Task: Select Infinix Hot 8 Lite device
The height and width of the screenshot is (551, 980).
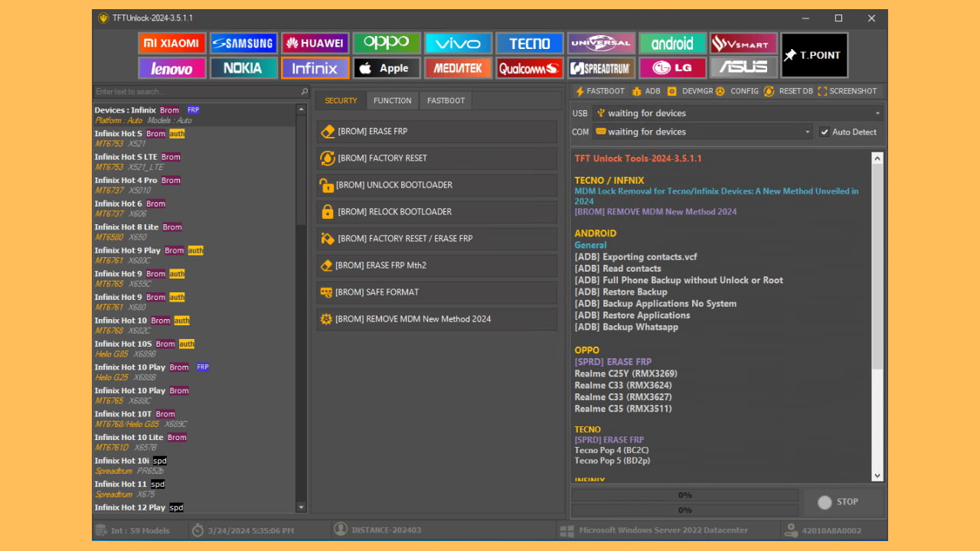Action: (194, 232)
